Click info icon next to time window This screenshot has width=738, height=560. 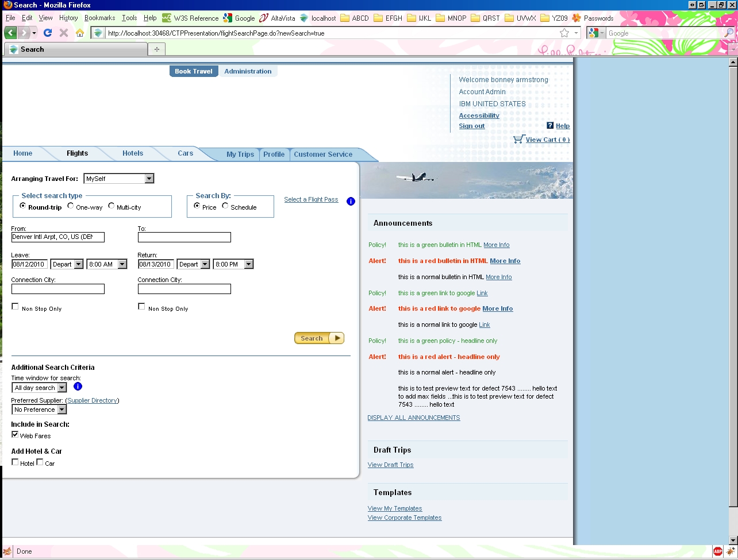point(78,387)
